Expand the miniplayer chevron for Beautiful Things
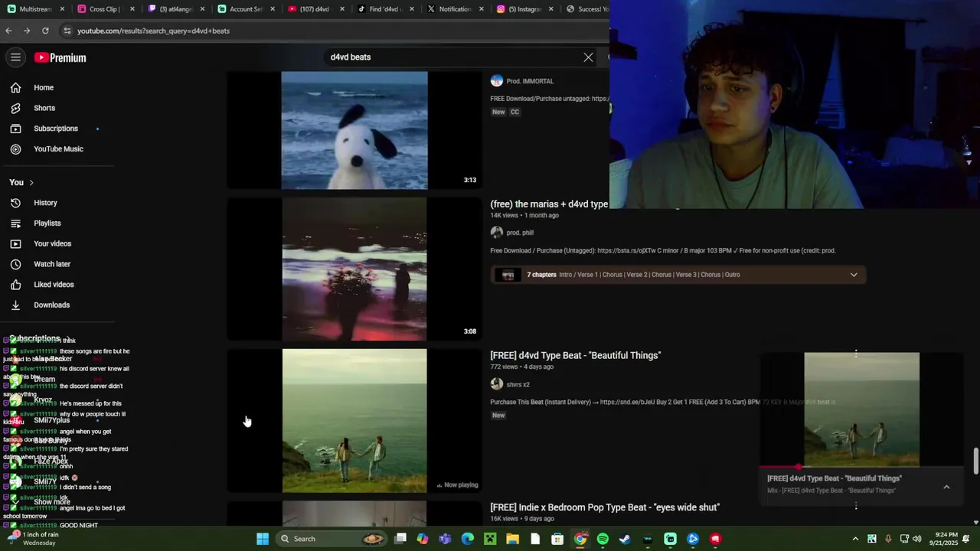The height and width of the screenshot is (551, 980). (946, 487)
